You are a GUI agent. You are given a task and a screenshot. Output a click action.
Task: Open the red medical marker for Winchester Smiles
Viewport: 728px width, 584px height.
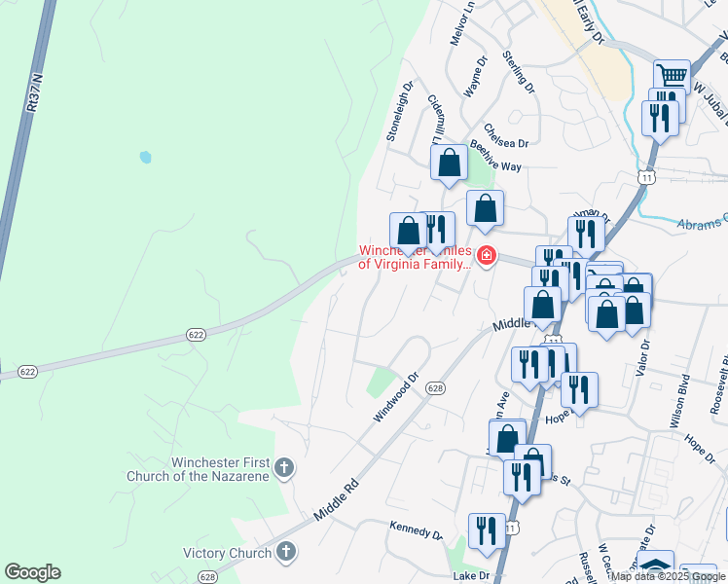point(486,256)
